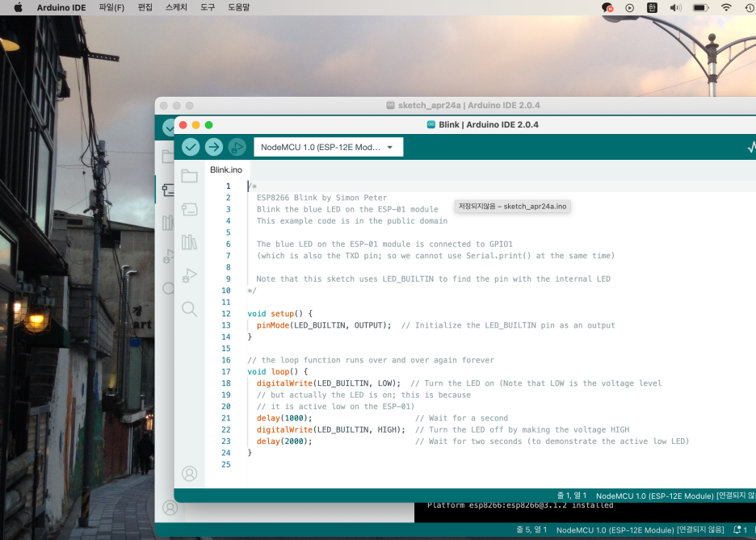Click 'digitalWrite(LED_BUILTIN, LOW);' in code

coord(329,383)
